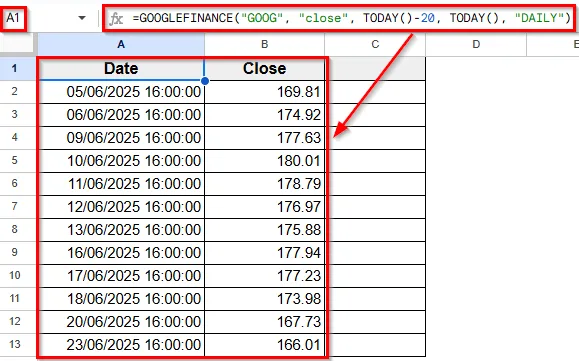This screenshot has width=579, height=361.
Task: Select row 8 header
Action: (14, 230)
